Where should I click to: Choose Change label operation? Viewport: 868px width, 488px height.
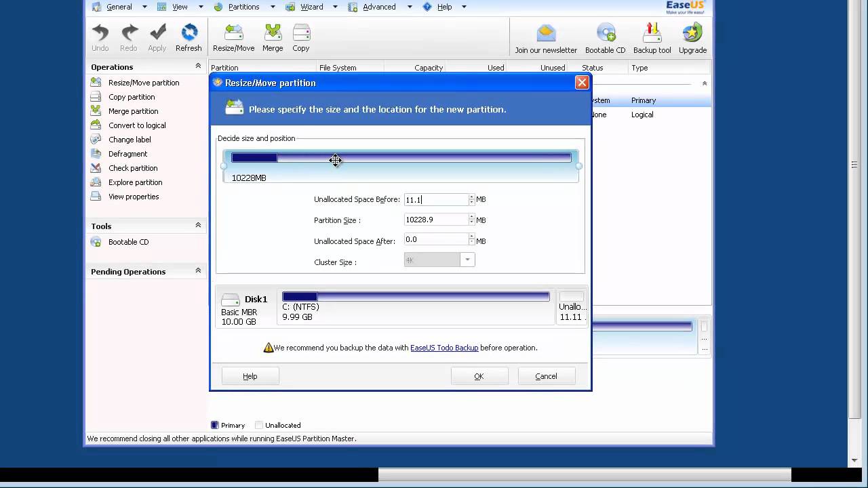click(x=130, y=140)
